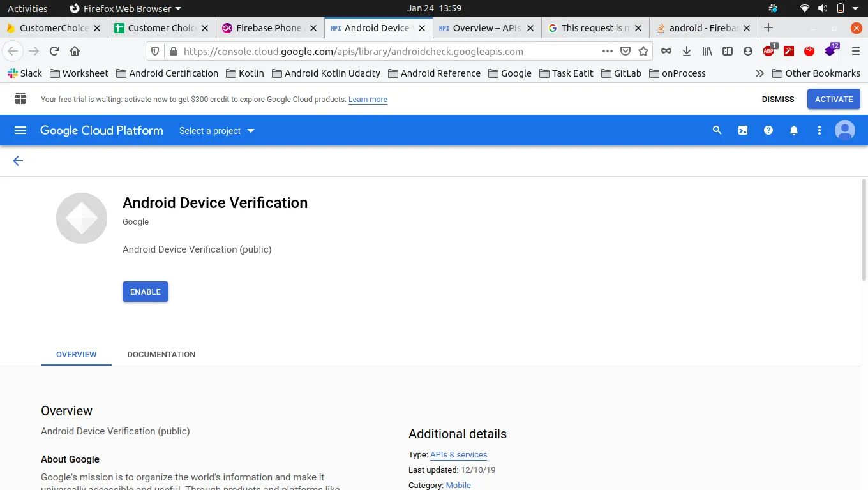Toggle Firefox sidebar view

pos(728,51)
